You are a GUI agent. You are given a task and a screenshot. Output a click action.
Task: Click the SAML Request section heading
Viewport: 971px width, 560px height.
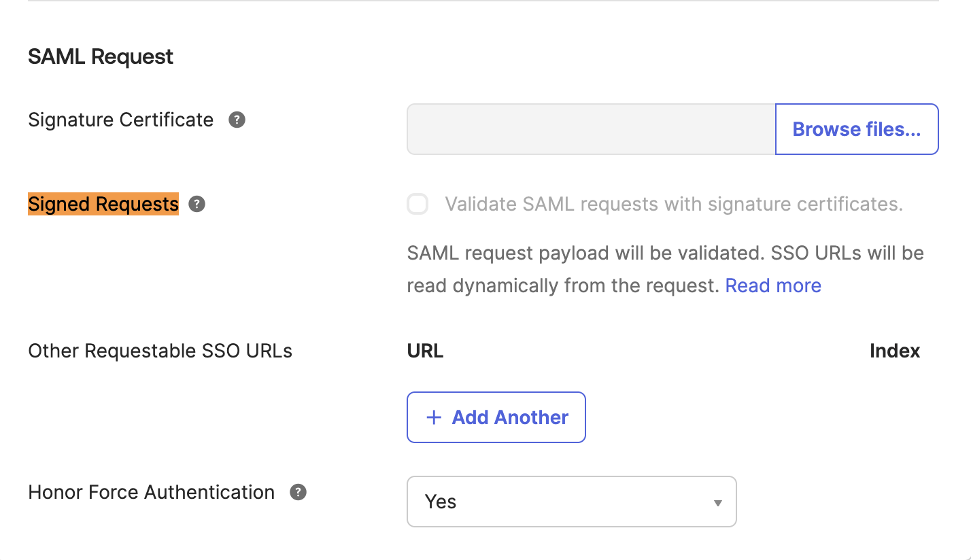101,56
